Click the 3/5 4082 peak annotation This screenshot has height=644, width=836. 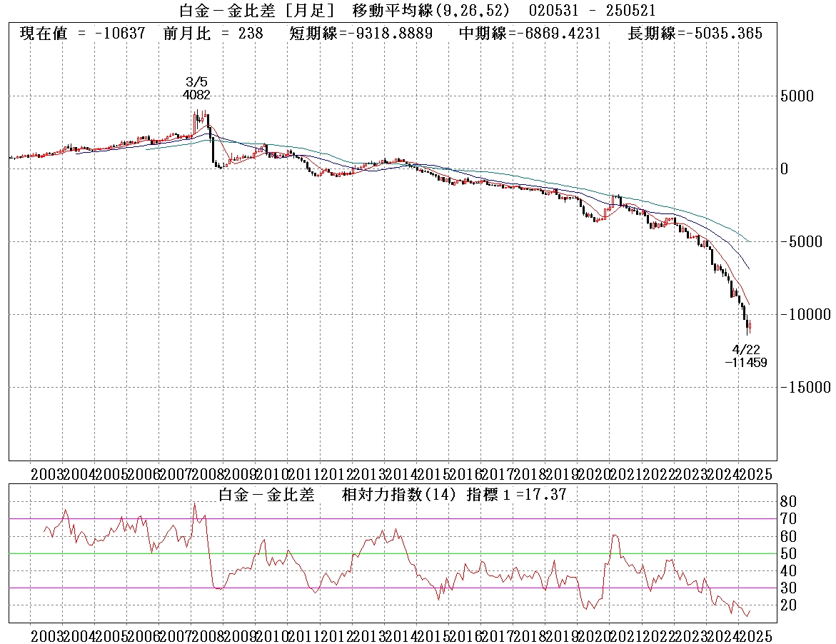point(196,88)
